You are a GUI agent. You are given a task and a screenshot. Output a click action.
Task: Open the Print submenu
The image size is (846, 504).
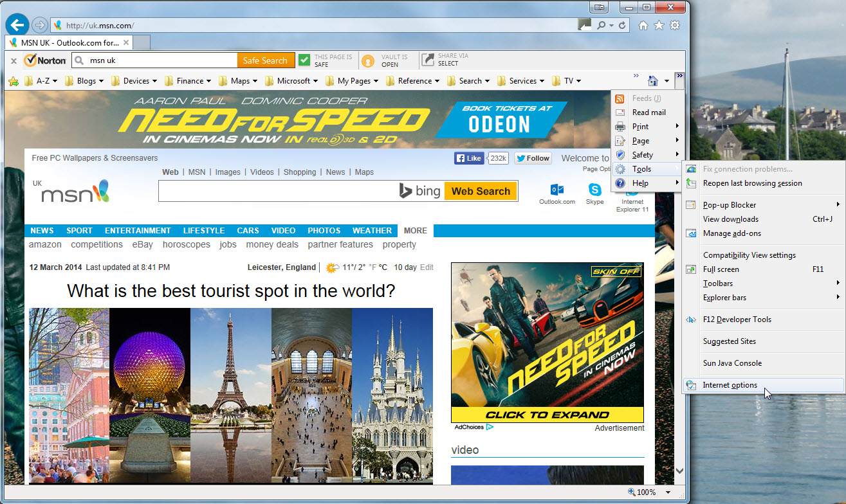(x=647, y=127)
